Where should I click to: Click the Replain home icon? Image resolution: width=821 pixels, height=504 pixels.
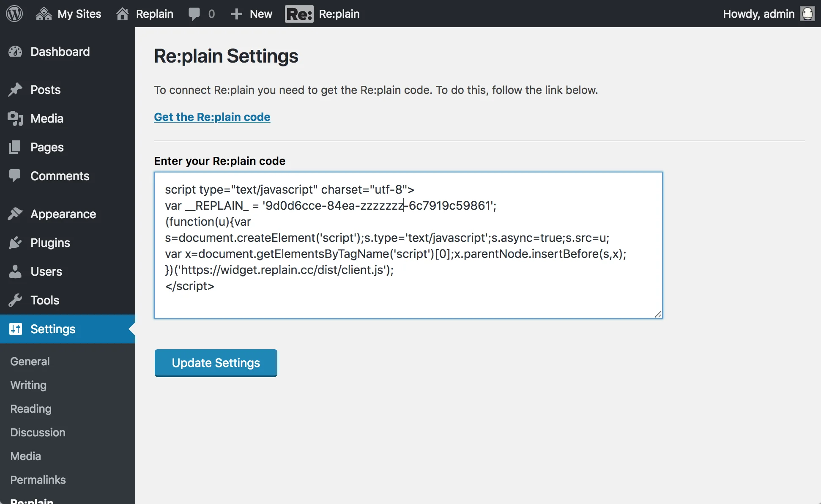[x=123, y=14]
